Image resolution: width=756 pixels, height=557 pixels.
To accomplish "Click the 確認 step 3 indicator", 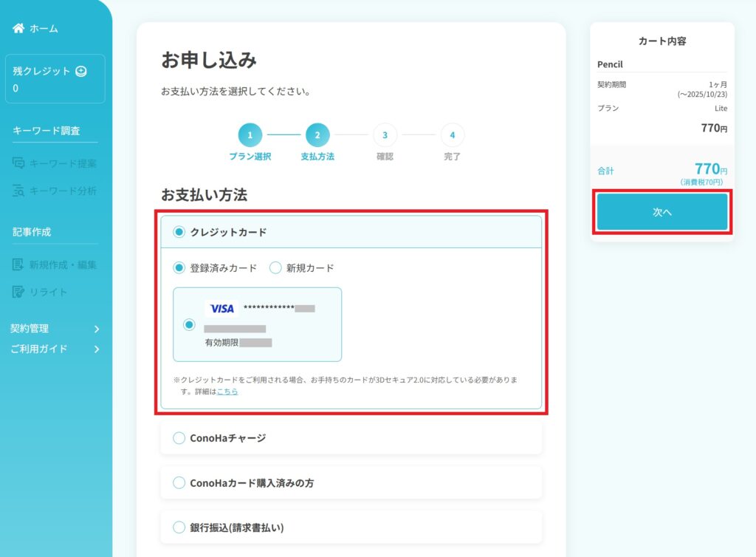I will 385,135.
